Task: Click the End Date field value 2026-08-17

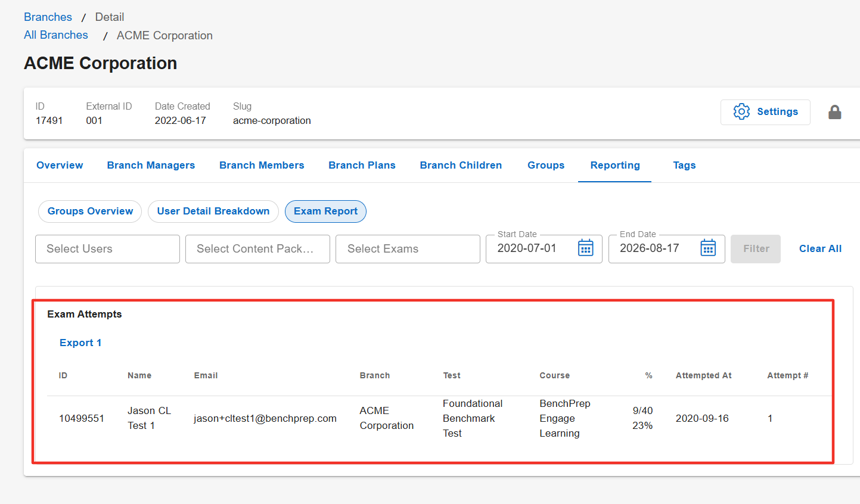Action: click(x=650, y=248)
